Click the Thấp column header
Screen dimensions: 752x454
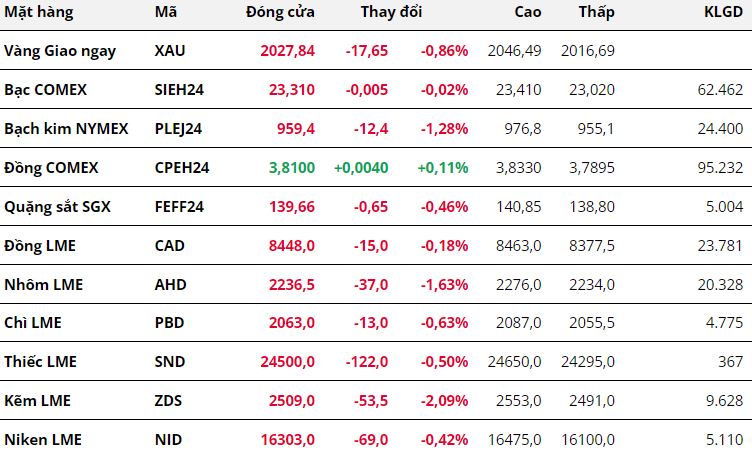tap(596, 13)
